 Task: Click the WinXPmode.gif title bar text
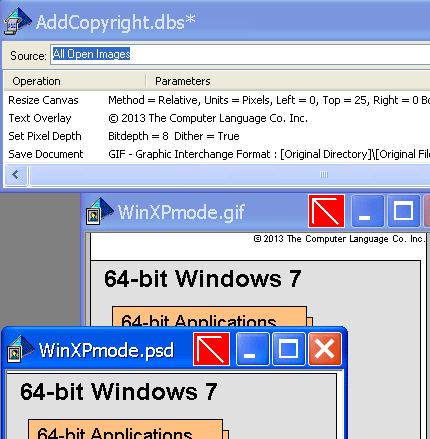pos(181,212)
